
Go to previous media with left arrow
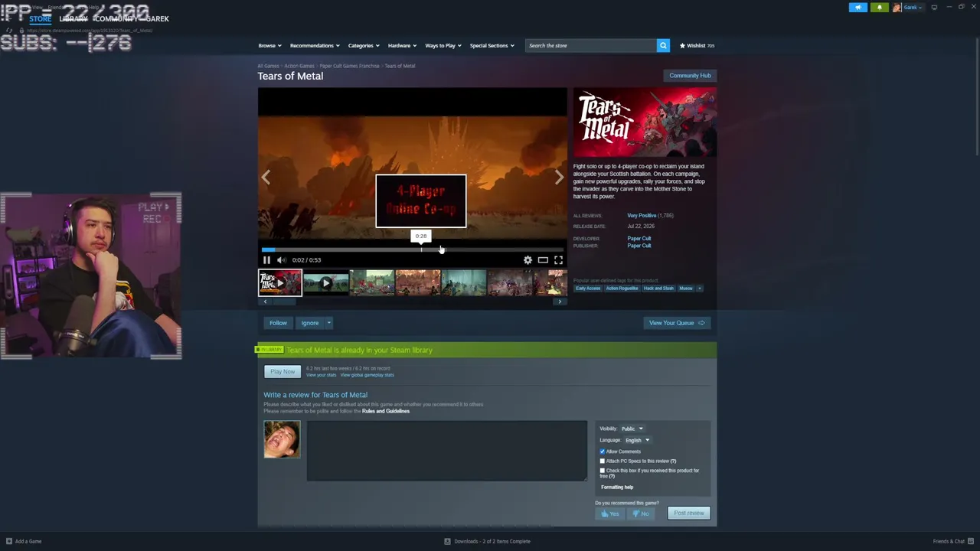coord(266,178)
